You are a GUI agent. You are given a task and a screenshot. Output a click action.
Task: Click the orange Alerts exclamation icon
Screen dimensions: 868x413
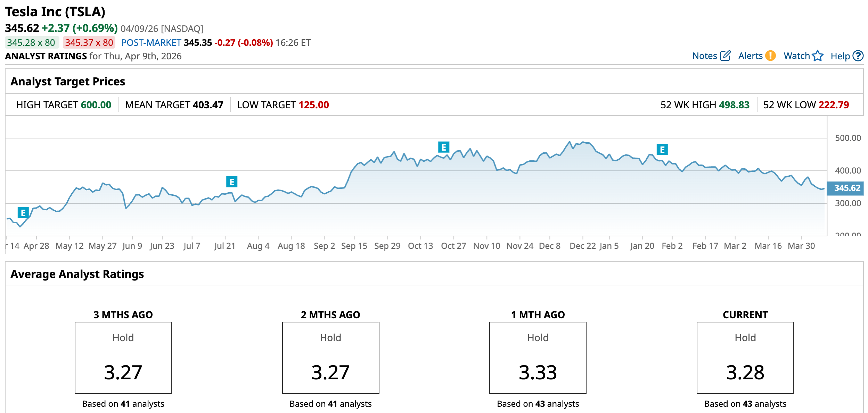[770, 56]
